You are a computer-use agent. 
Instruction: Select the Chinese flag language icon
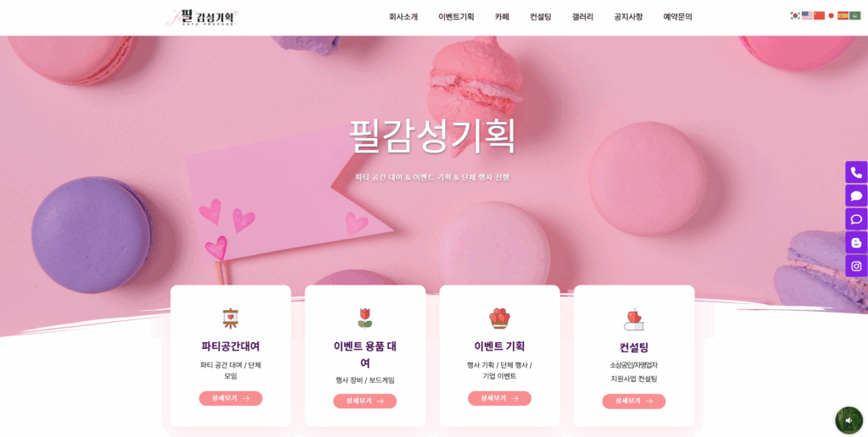(820, 16)
